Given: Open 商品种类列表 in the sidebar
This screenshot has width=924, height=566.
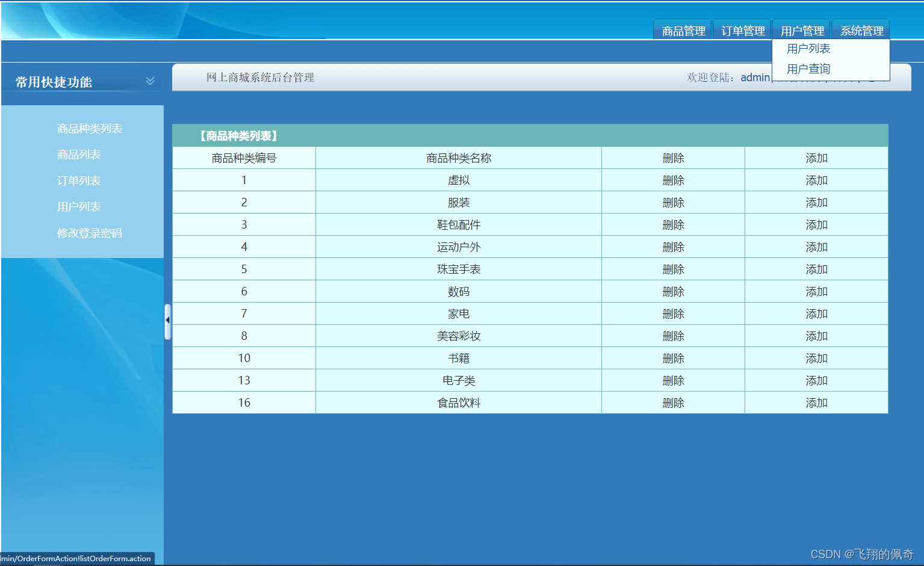Looking at the screenshot, I should 89,128.
